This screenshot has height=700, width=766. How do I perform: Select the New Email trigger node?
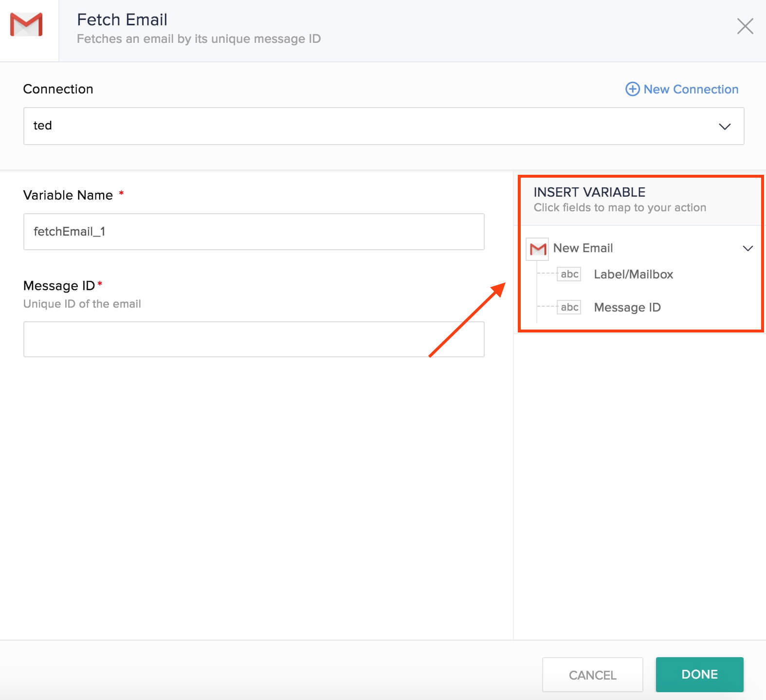pyautogui.click(x=583, y=248)
